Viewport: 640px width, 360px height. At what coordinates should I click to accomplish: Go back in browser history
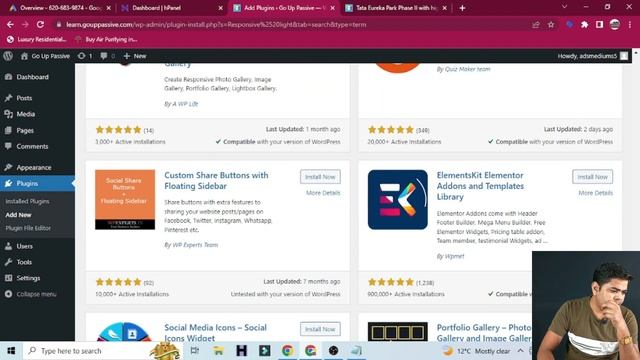click(x=10, y=24)
